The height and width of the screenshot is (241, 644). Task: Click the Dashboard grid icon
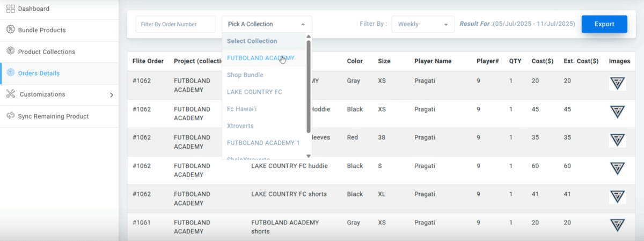10,9
